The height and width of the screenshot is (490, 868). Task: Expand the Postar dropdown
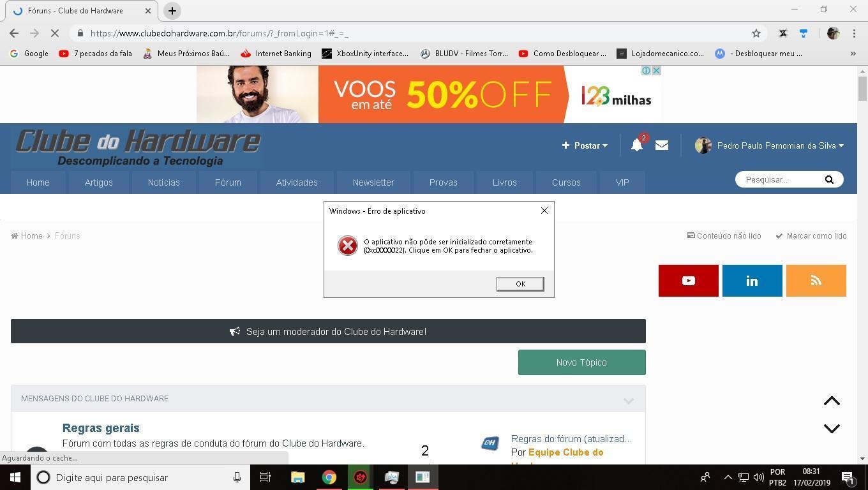click(585, 145)
